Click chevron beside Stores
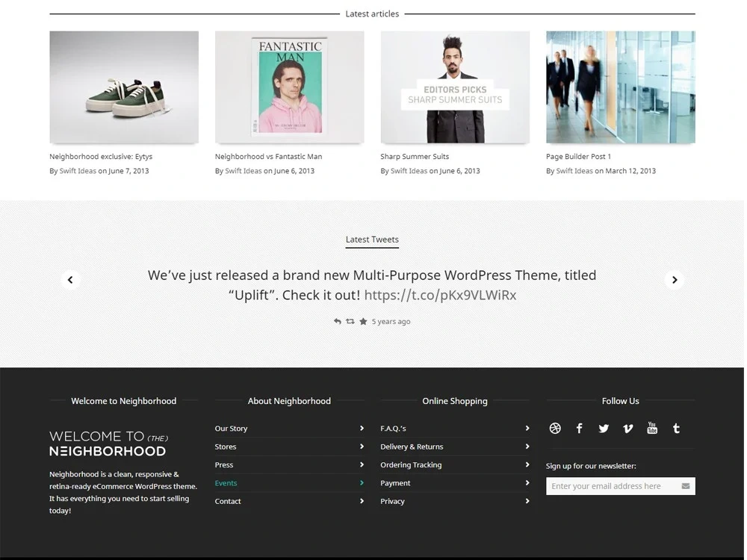The image size is (747, 560). tap(362, 447)
